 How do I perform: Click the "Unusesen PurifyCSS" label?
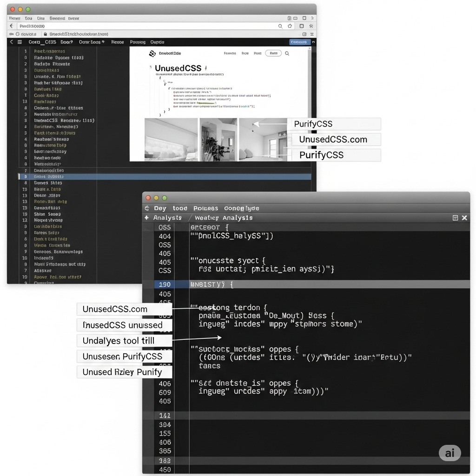tap(125, 357)
